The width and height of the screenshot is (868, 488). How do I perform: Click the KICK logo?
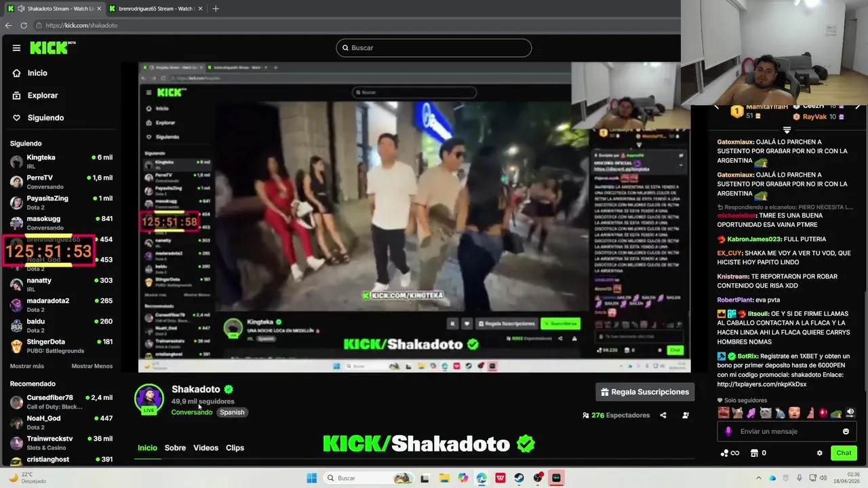point(52,47)
